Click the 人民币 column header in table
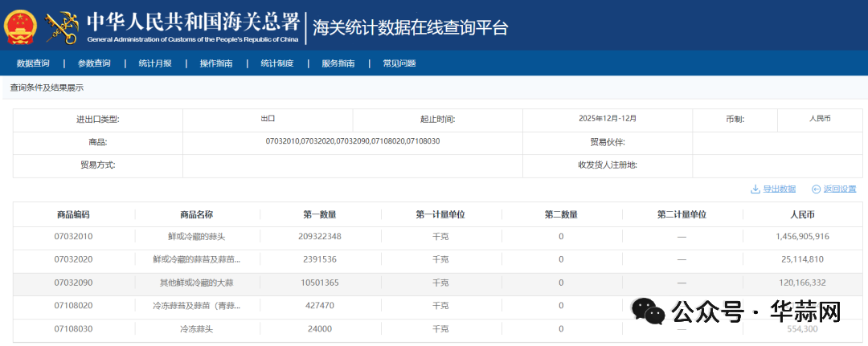 coord(802,214)
